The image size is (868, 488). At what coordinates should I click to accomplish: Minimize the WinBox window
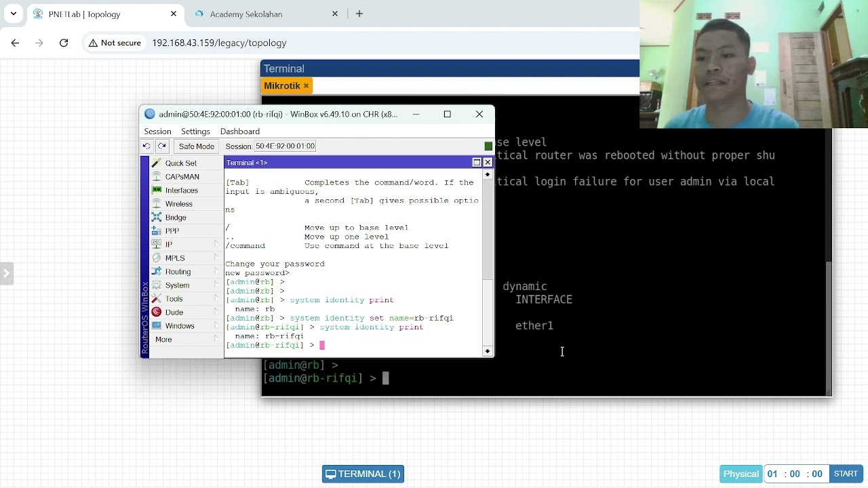416,114
